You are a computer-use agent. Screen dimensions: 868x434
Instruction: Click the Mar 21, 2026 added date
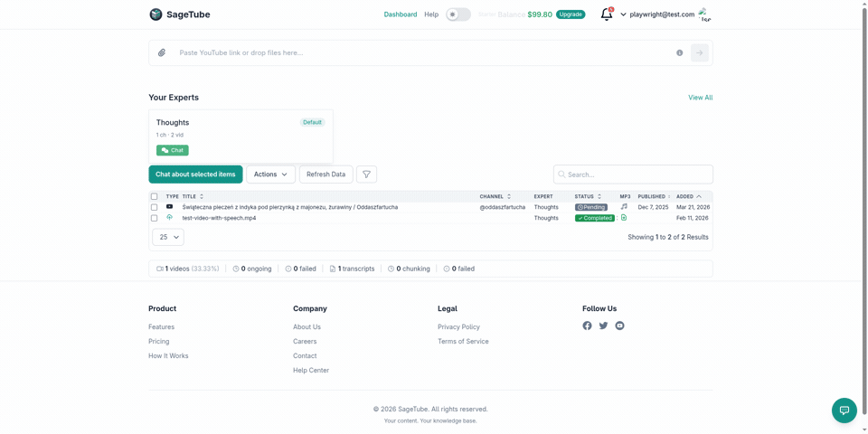[x=693, y=207]
